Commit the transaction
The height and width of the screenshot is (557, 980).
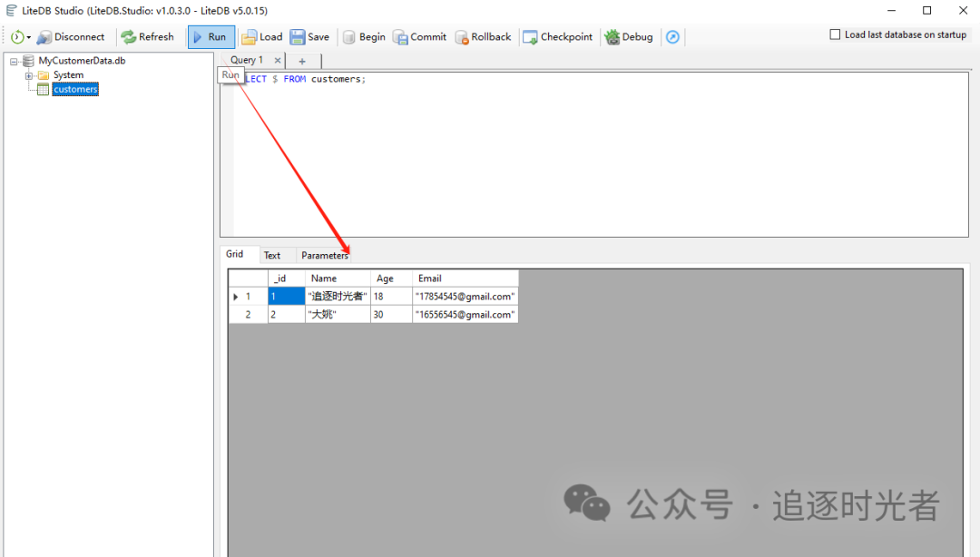click(419, 37)
